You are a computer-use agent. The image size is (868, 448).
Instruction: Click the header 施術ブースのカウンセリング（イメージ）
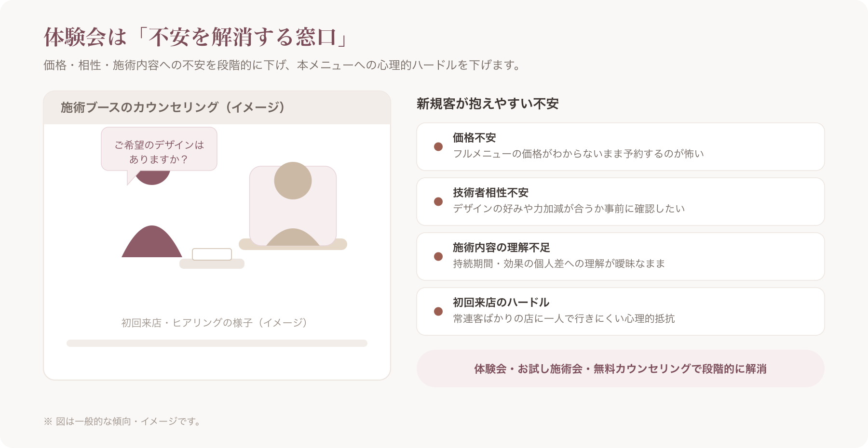click(x=173, y=107)
